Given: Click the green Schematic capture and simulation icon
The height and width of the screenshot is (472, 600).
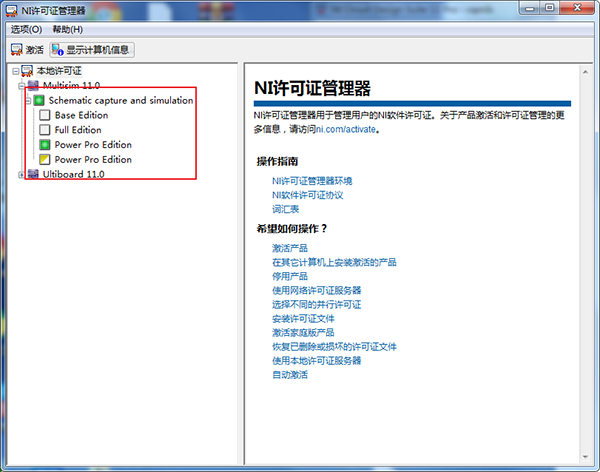Looking at the screenshot, I should (x=39, y=101).
